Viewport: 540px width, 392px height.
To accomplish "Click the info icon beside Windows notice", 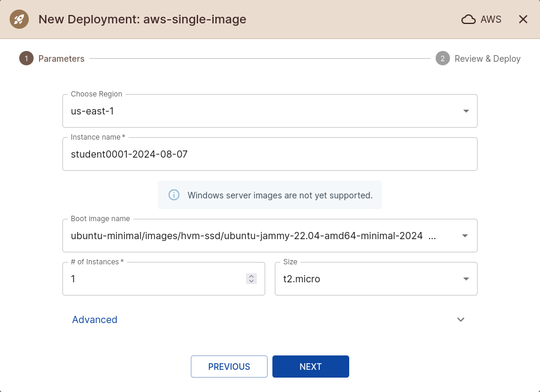I will tap(174, 195).
